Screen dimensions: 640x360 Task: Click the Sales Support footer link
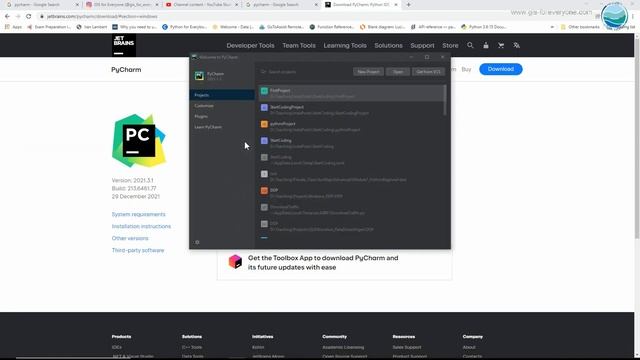[407, 347]
